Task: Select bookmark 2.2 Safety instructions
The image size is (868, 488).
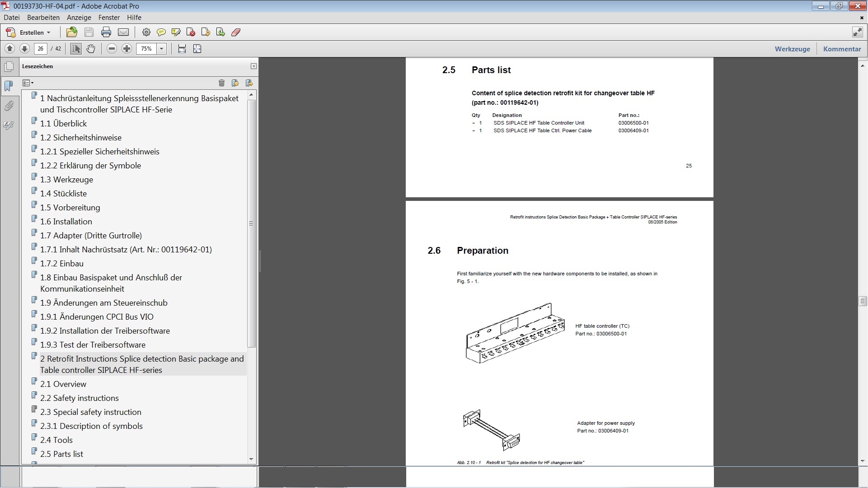Action: click(79, 398)
